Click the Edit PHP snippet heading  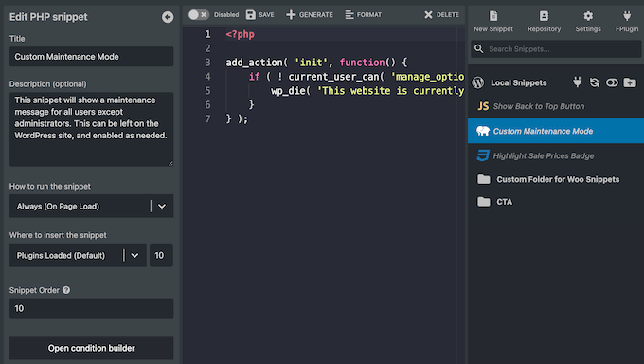click(48, 17)
